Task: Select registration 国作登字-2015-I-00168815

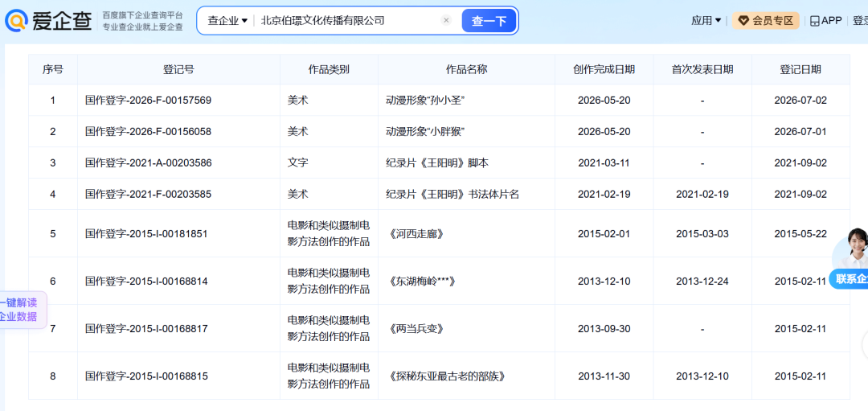Action: [x=146, y=376]
